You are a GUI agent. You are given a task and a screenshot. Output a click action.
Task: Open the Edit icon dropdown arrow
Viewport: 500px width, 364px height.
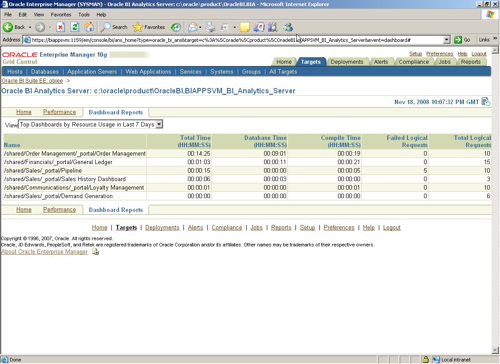(234, 27)
